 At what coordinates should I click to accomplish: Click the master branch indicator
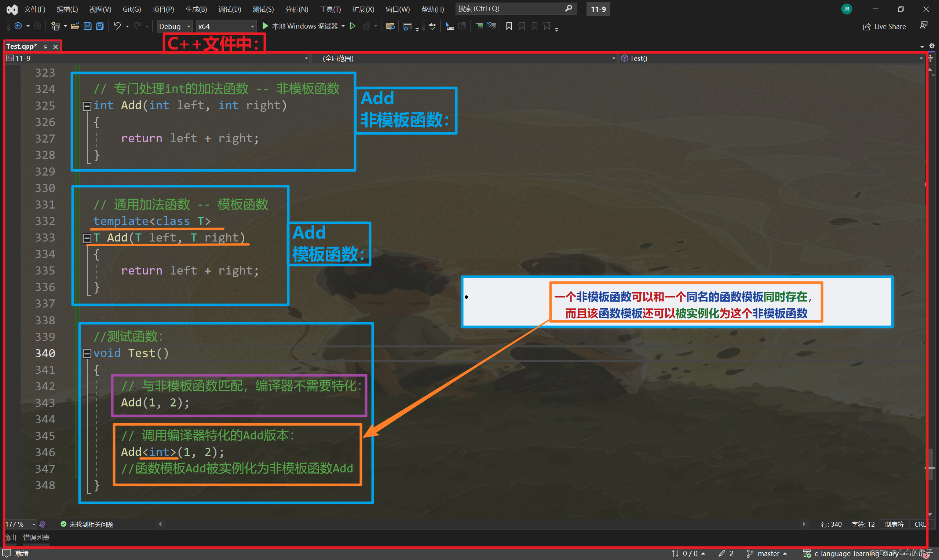(767, 553)
